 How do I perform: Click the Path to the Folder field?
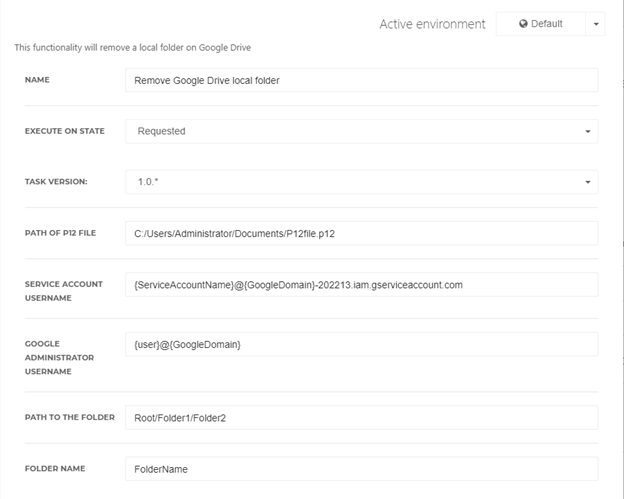[361, 417]
